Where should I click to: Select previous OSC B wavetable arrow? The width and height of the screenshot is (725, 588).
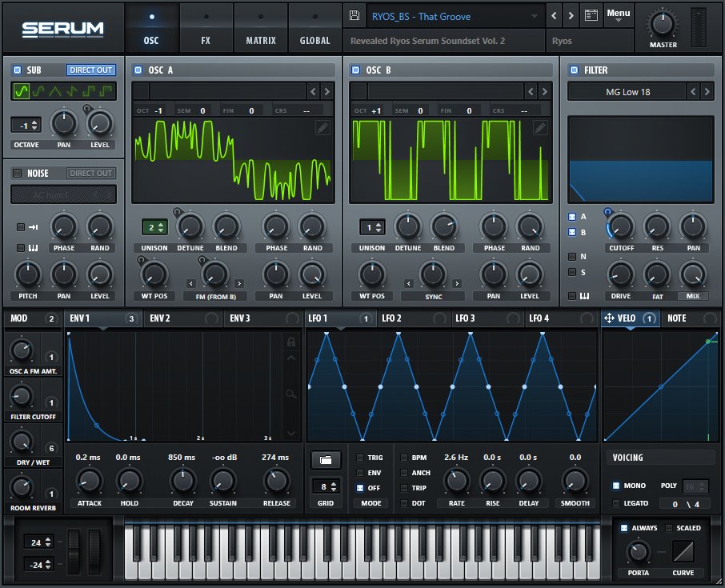(x=531, y=91)
